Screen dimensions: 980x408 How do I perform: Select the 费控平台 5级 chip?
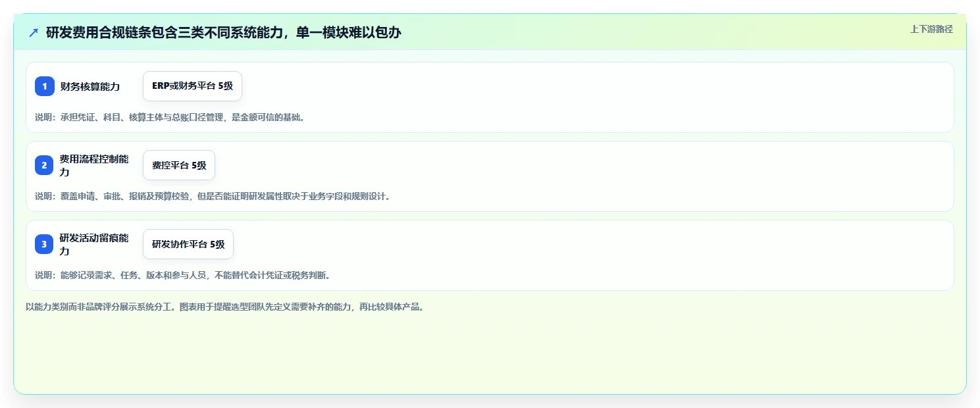point(179,165)
